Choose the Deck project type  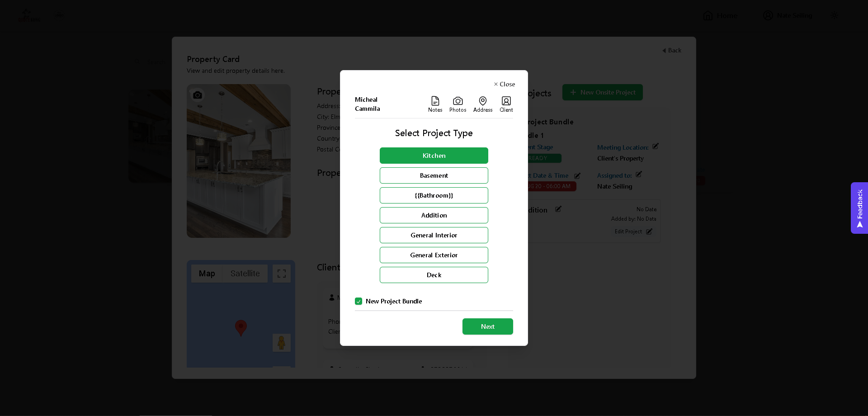click(x=434, y=275)
